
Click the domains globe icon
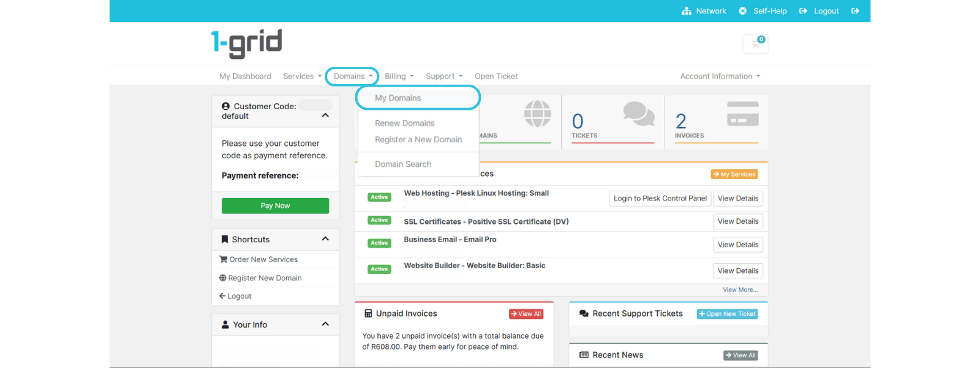[537, 113]
